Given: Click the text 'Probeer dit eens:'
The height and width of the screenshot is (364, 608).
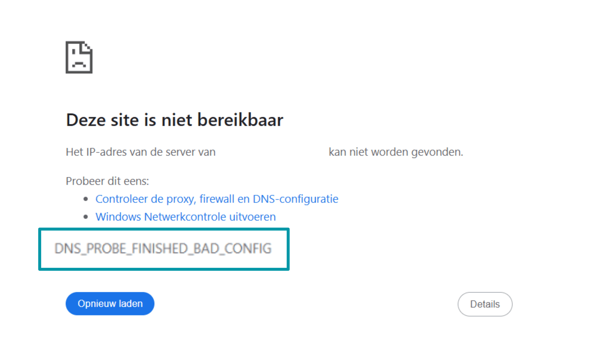Looking at the screenshot, I should click(x=107, y=181).
